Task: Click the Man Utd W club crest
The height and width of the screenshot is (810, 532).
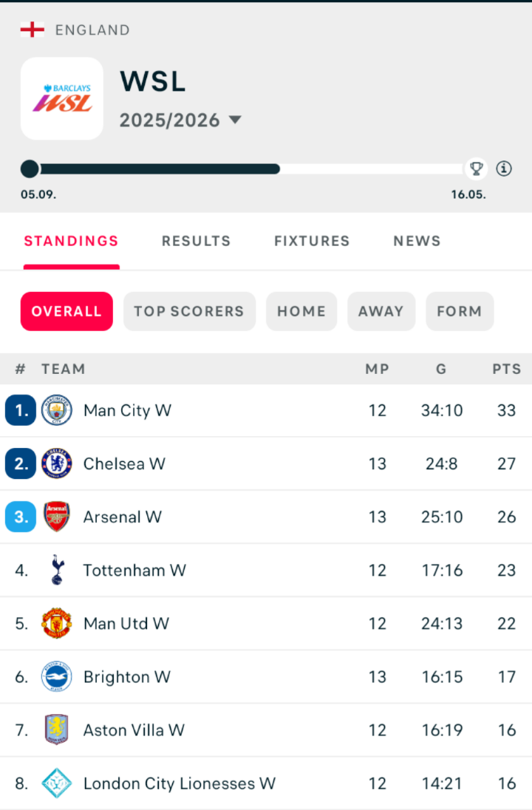Action: pyautogui.click(x=57, y=623)
